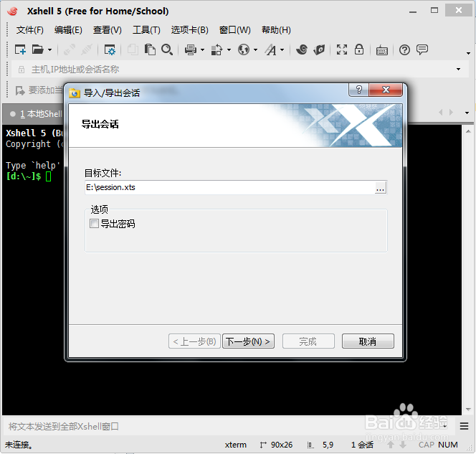Click the dialog title folder icon
The image size is (476, 454).
(75, 93)
